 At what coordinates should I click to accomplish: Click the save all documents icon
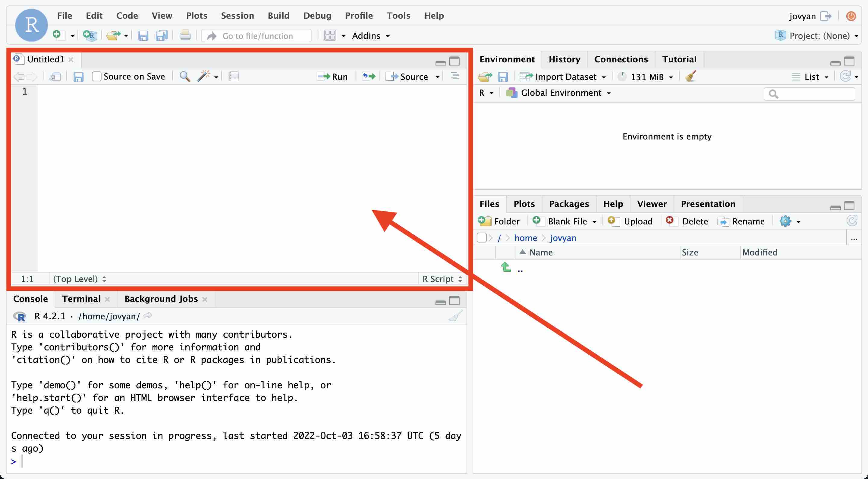[162, 36]
